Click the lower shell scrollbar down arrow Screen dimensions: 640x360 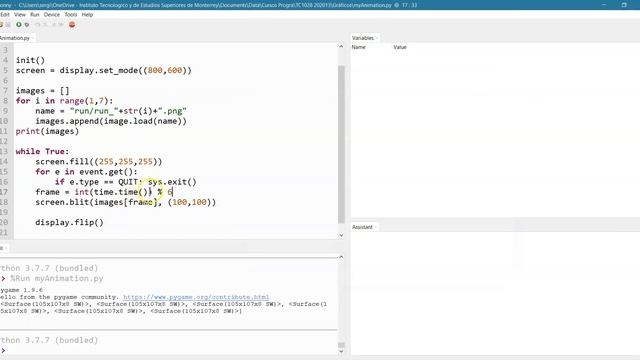tap(341, 352)
